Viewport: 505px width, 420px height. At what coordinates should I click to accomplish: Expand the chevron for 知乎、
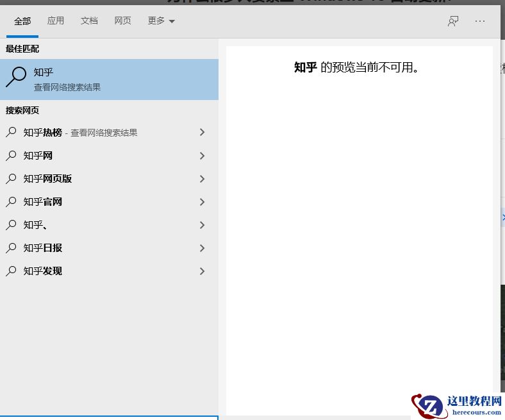(x=203, y=225)
